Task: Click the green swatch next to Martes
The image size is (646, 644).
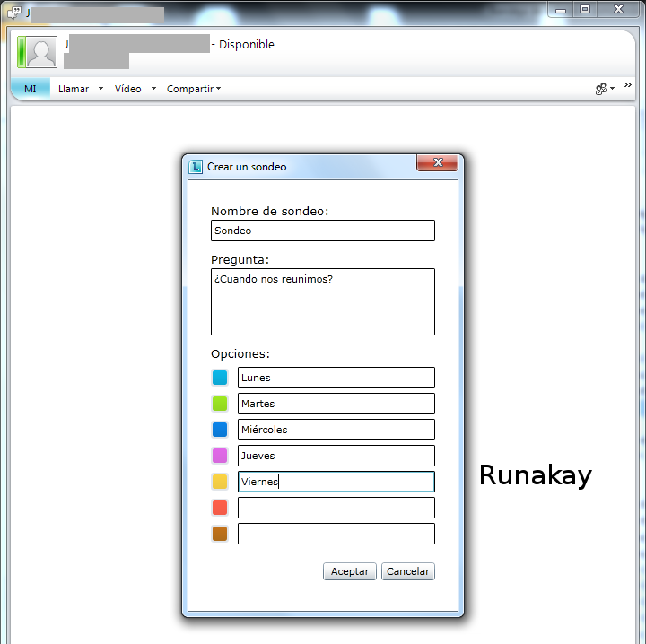Action: 220,404
